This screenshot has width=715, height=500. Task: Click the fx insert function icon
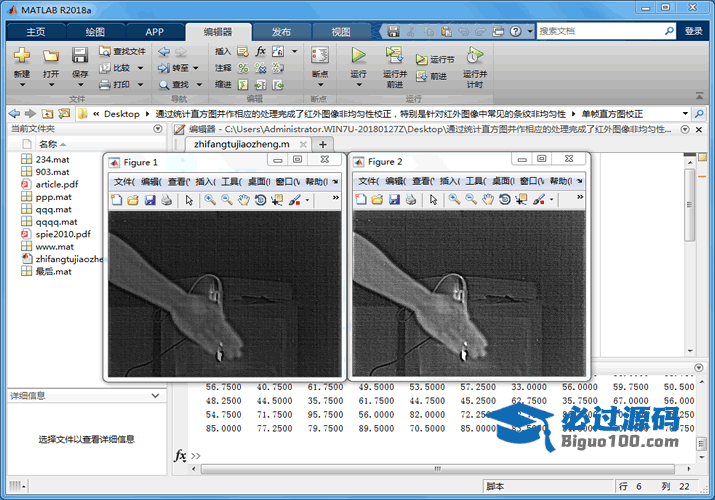[x=260, y=51]
